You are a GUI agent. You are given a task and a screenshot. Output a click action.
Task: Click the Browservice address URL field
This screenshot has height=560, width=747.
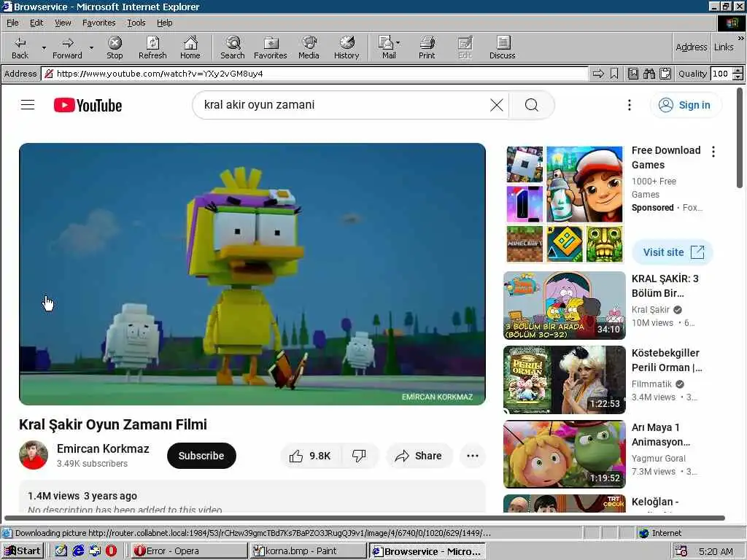pos(314,74)
